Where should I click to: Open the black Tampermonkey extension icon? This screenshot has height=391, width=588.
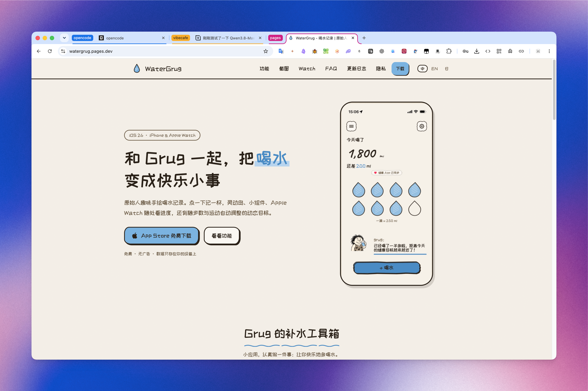[x=427, y=51]
